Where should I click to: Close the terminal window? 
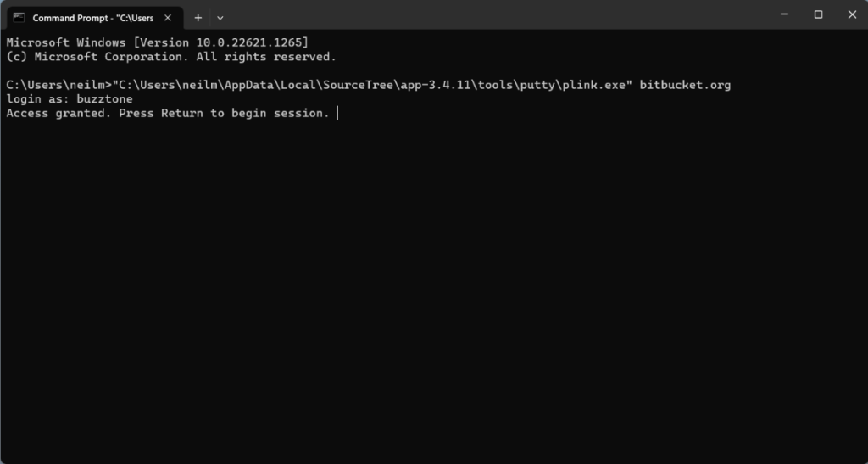click(x=850, y=14)
